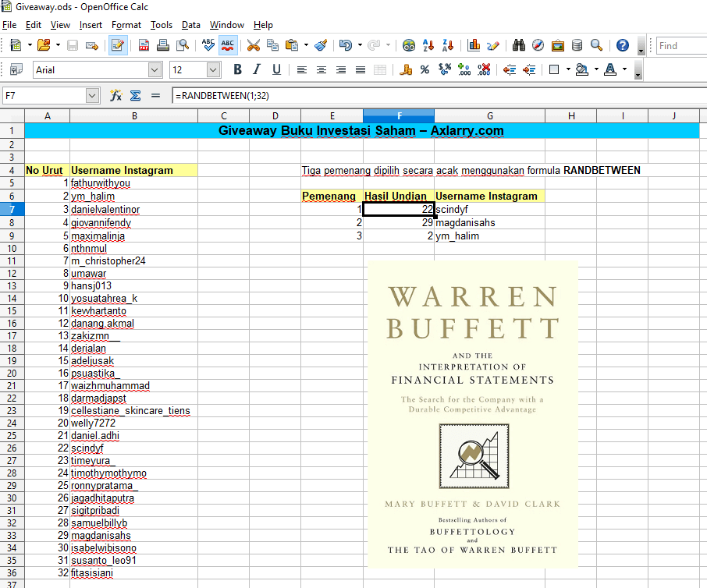
Task: Apply Percent number format
Action: tap(425, 70)
